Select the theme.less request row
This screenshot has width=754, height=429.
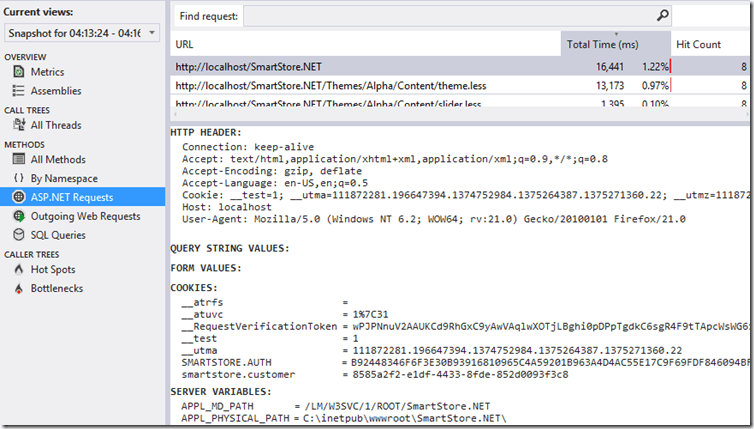point(460,86)
